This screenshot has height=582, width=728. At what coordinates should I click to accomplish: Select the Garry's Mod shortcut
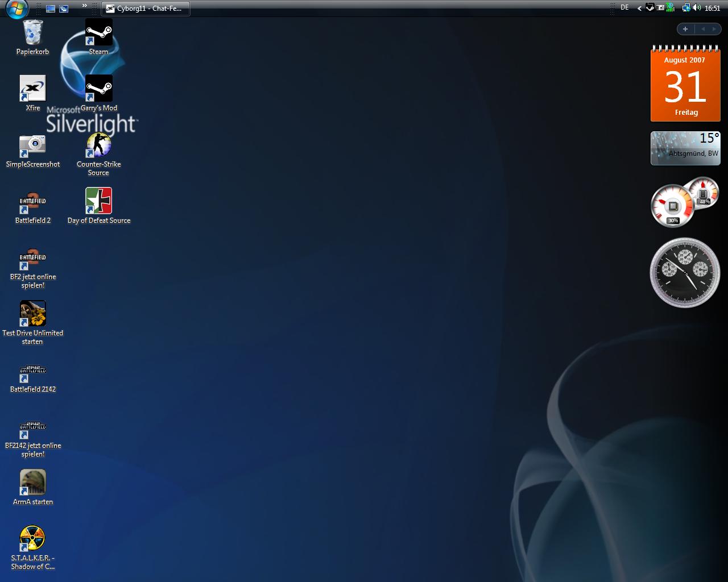click(x=98, y=94)
